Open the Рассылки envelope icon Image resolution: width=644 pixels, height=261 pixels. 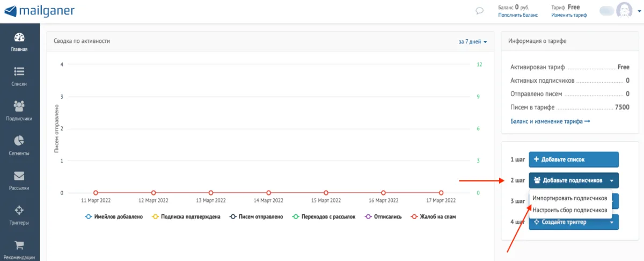coord(19,176)
